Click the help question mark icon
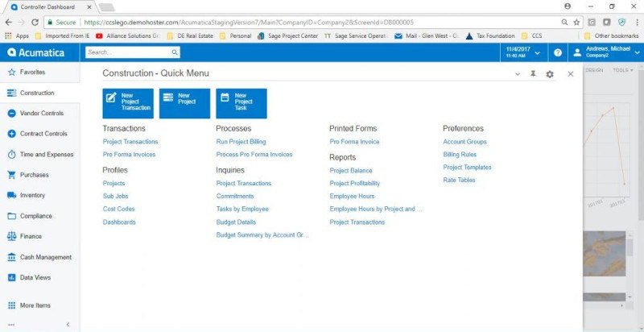644x332 pixels. (557, 52)
